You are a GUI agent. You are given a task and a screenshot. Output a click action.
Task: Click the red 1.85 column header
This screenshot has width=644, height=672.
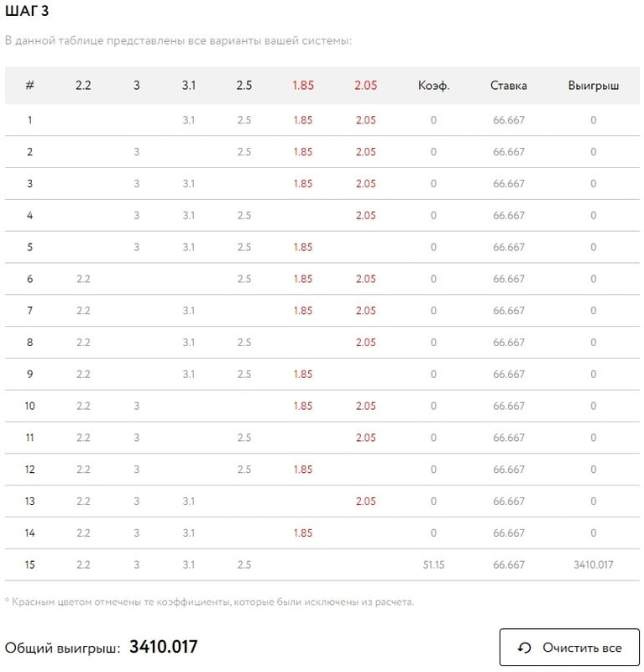[303, 86]
